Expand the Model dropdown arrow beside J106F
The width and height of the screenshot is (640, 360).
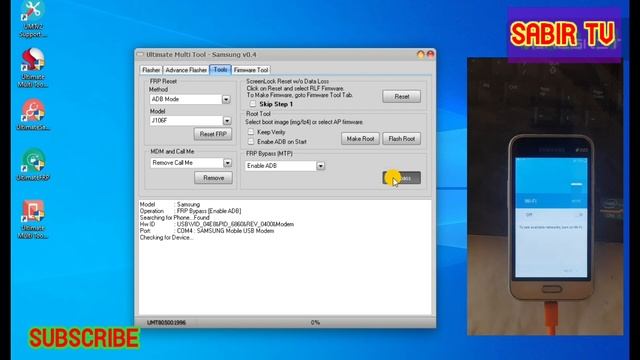tap(227, 121)
